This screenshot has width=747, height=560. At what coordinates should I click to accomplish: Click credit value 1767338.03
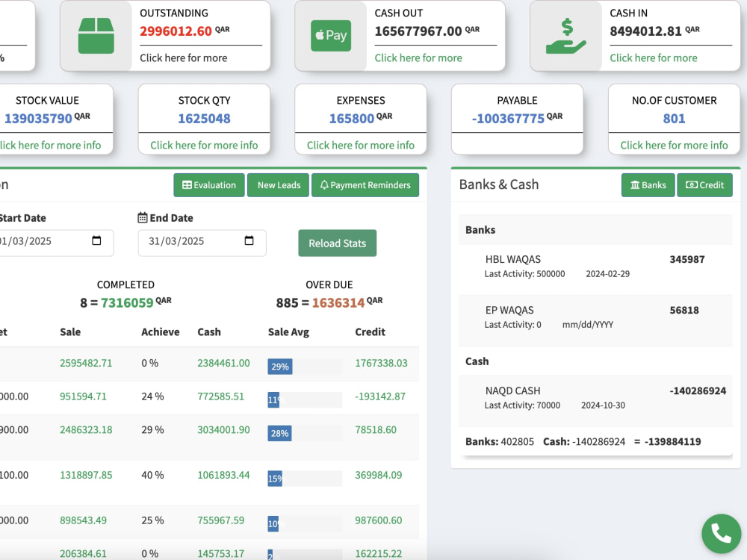pos(381,364)
